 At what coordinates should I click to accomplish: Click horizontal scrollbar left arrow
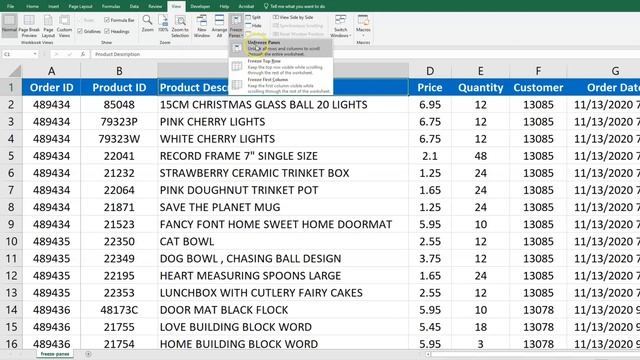coord(428,354)
